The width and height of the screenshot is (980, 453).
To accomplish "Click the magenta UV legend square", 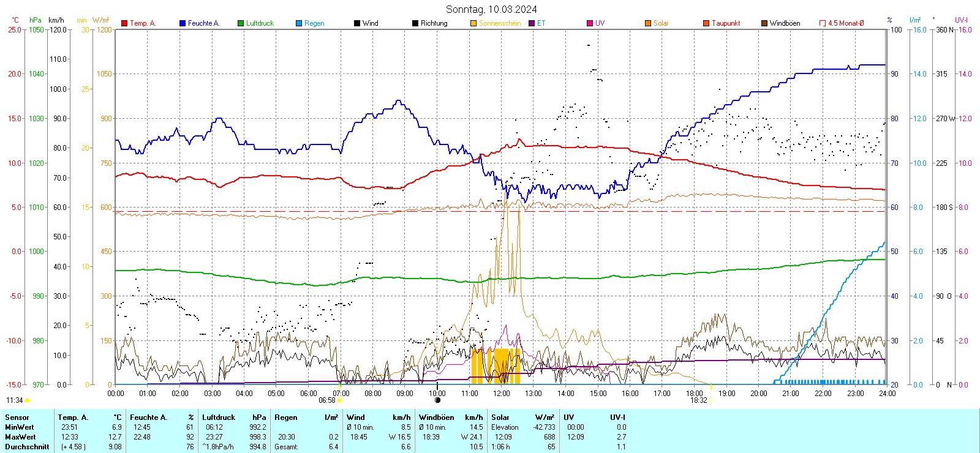I will coord(590,23).
